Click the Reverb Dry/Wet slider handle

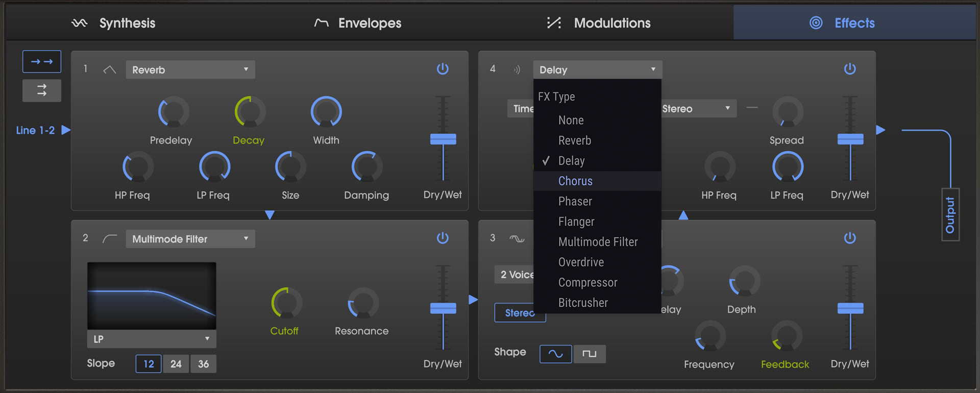click(x=443, y=139)
